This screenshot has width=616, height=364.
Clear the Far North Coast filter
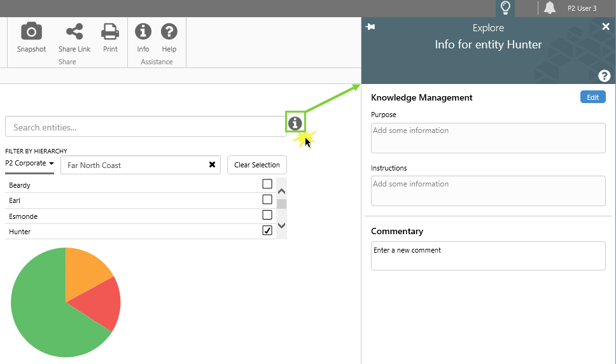pyautogui.click(x=212, y=165)
